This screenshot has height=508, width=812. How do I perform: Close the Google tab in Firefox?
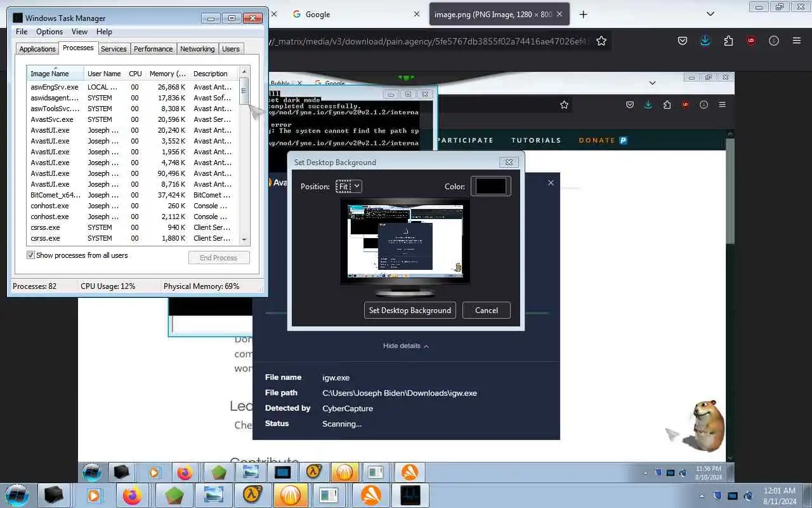[x=417, y=14]
